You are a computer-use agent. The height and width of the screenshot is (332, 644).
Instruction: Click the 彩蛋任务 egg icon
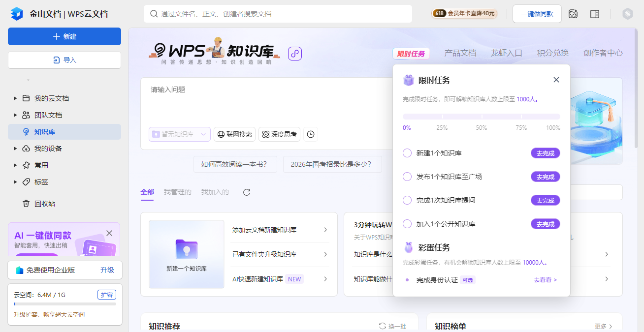click(408, 247)
